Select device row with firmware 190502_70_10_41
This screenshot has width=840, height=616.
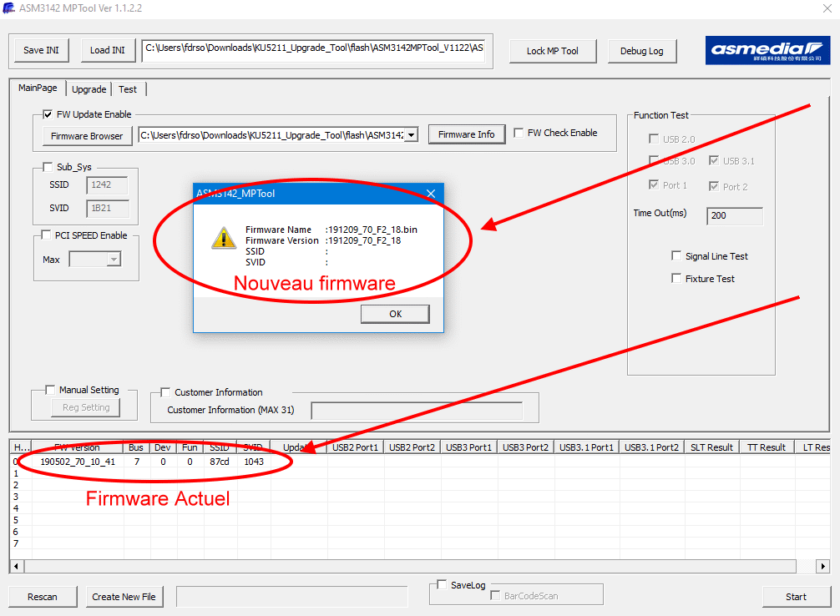click(x=421, y=462)
